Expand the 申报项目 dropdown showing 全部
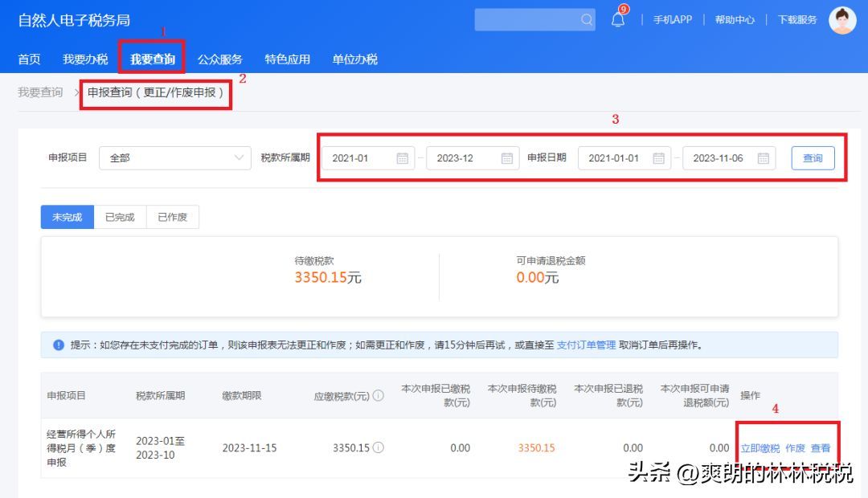 [x=240, y=158]
